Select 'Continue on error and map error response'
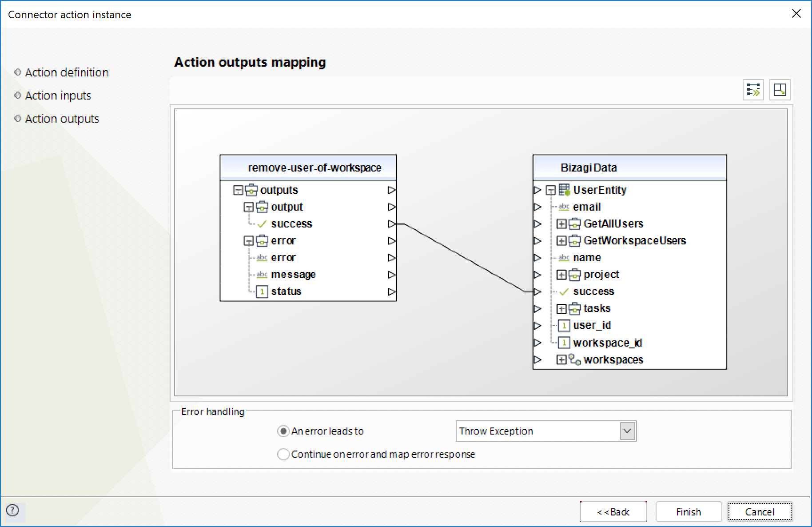Image resolution: width=812 pixels, height=527 pixels. click(283, 454)
